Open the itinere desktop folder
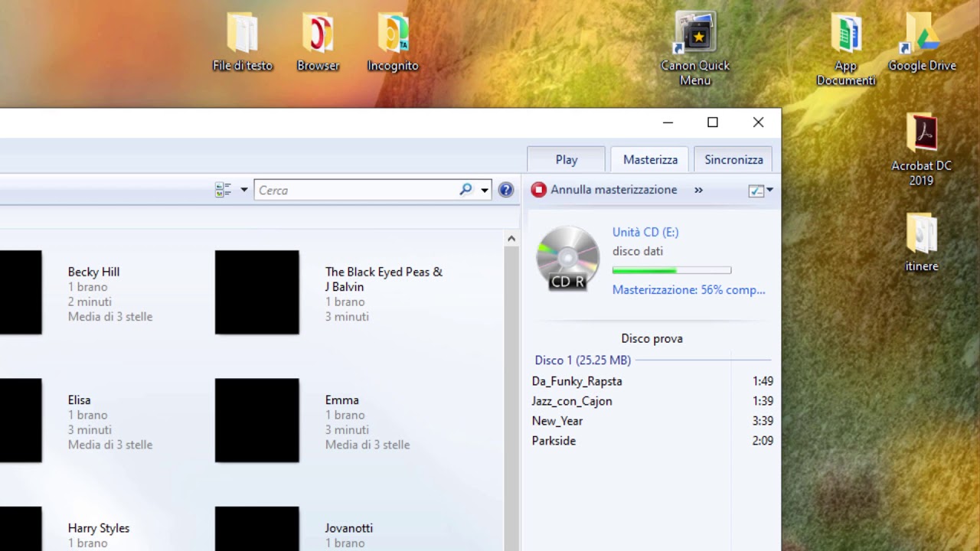 (x=921, y=243)
